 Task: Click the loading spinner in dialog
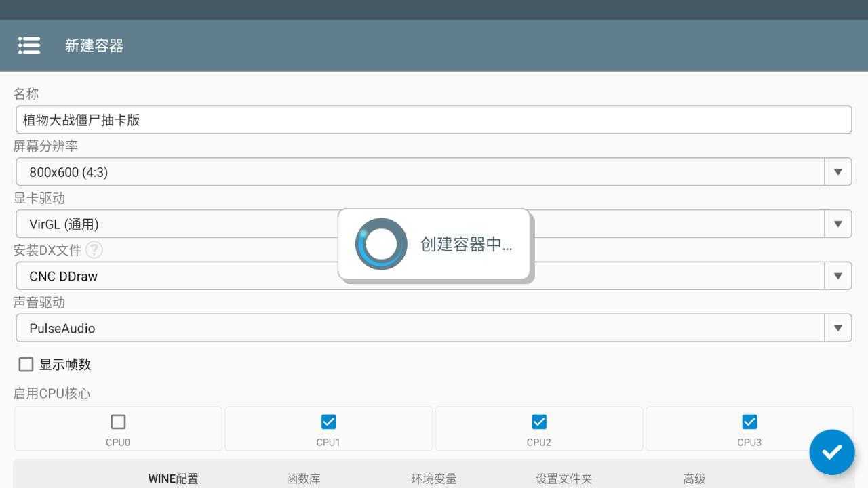[x=381, y=244]
